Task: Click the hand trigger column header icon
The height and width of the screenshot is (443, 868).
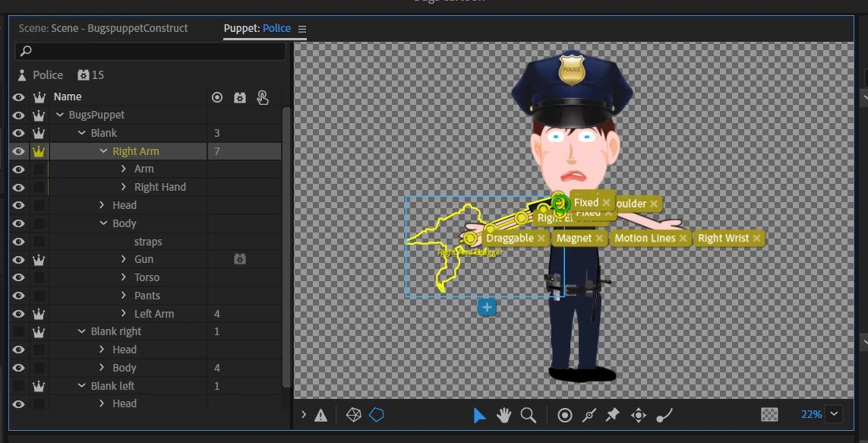Action: pos(263,97)
